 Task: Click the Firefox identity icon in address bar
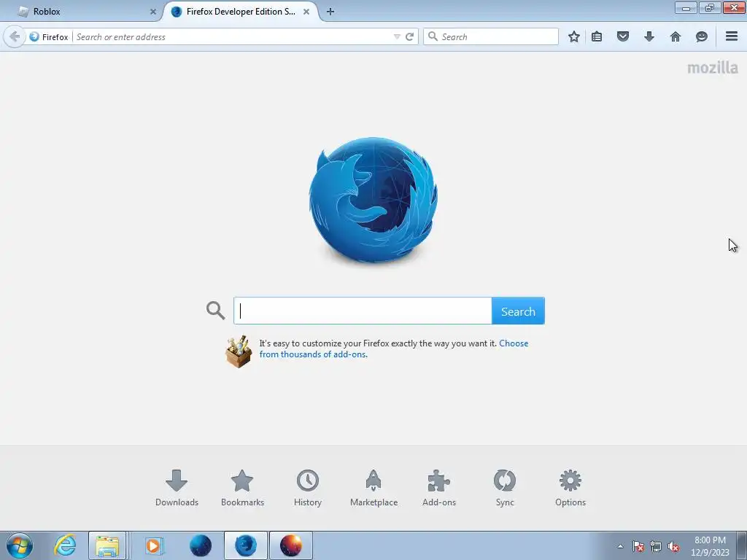(34, 36)
